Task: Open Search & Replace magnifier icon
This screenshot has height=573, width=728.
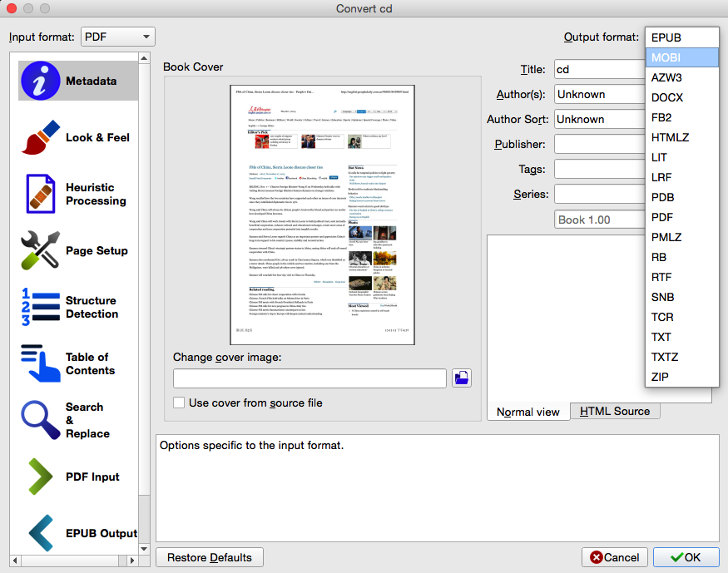Action: pyautogui.click(x=39, y=420)
